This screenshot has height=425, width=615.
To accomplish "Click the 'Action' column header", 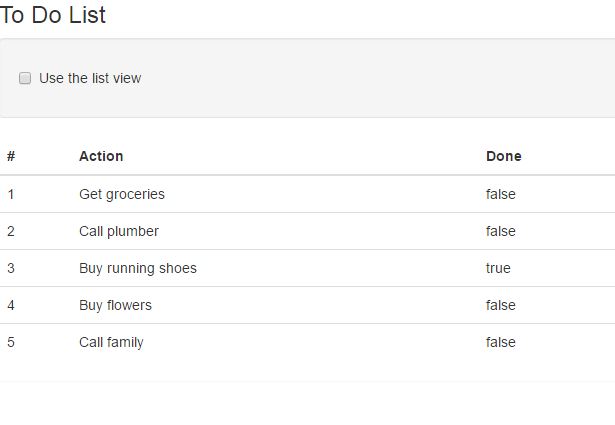I will coord(101,156).
